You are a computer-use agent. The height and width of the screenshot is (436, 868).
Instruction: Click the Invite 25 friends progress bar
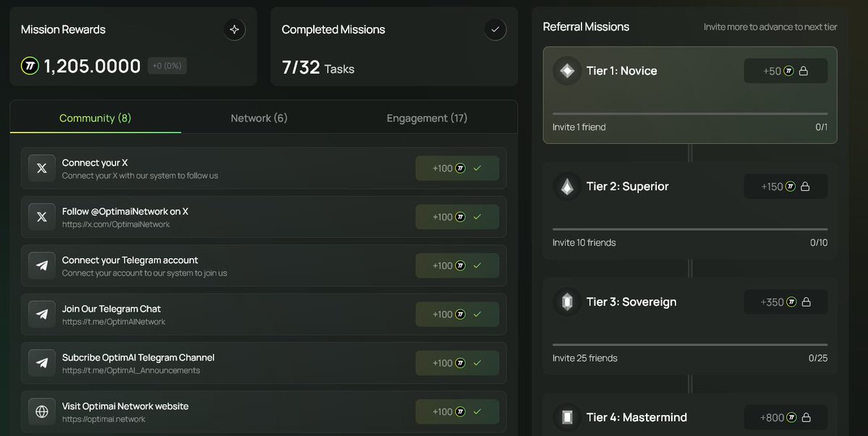690,345
